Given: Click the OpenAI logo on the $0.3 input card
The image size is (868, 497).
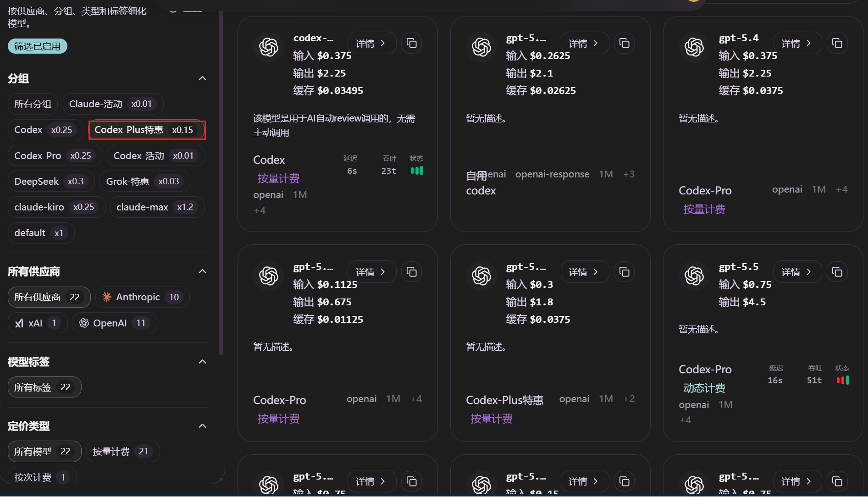Looking at the screenshot, I should 481,276.
